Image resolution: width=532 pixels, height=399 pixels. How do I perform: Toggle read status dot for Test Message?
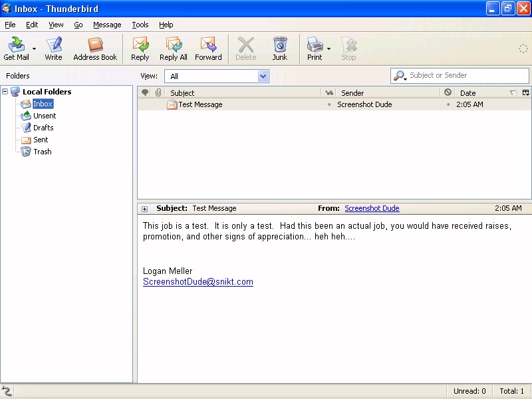(x=329, y=104)
